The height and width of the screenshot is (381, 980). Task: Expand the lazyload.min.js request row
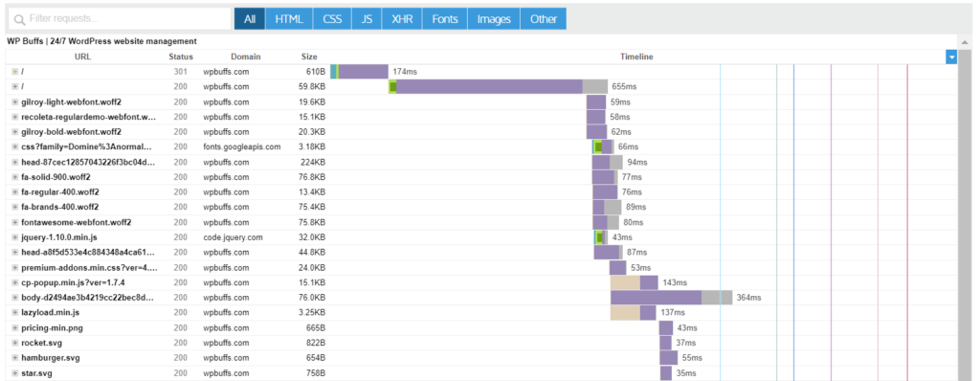click(15, 313)
